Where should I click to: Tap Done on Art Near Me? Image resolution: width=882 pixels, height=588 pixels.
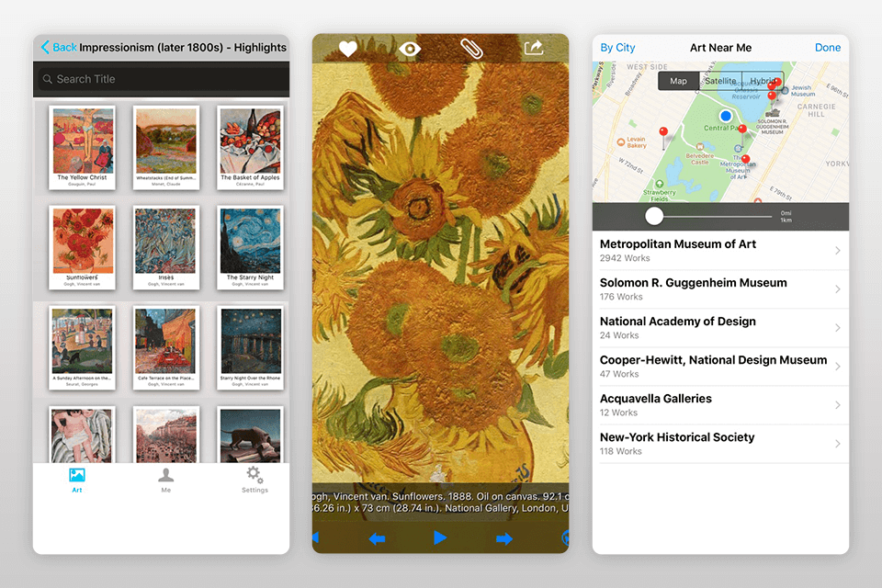[x=827, y=47]
